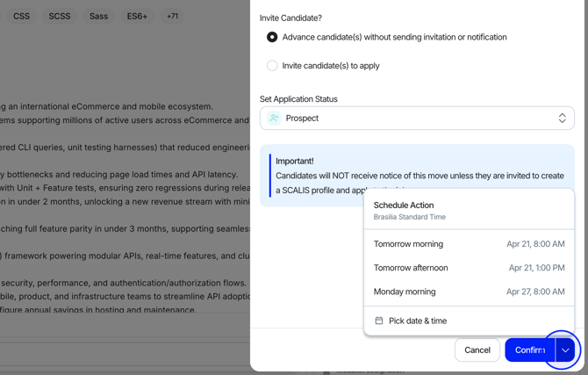
Task: Cancel the invite candidate dialog
Action: (477, 350)
